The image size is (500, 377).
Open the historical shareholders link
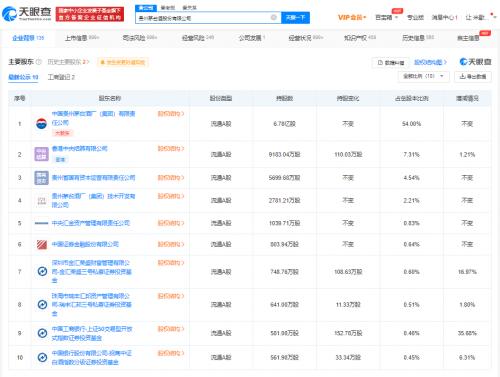pos(68,62)
